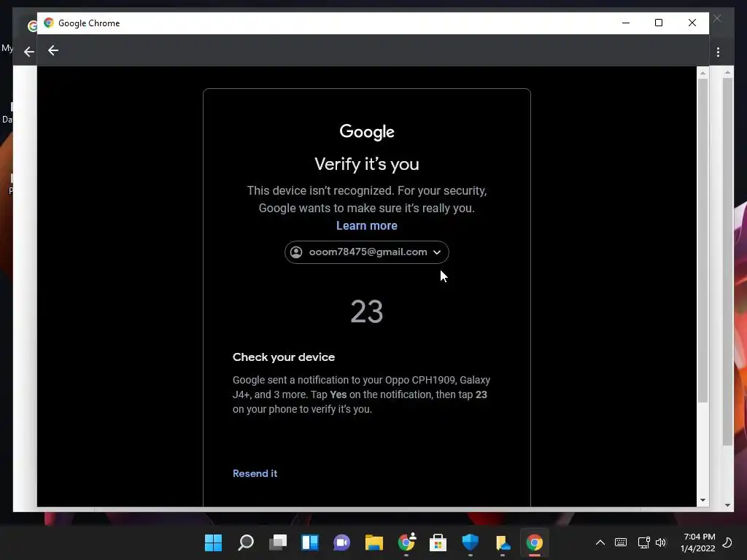The image size is (747, 560).
Task: Open File Explorer from the taskbar
Action: (x=374, y=542)
